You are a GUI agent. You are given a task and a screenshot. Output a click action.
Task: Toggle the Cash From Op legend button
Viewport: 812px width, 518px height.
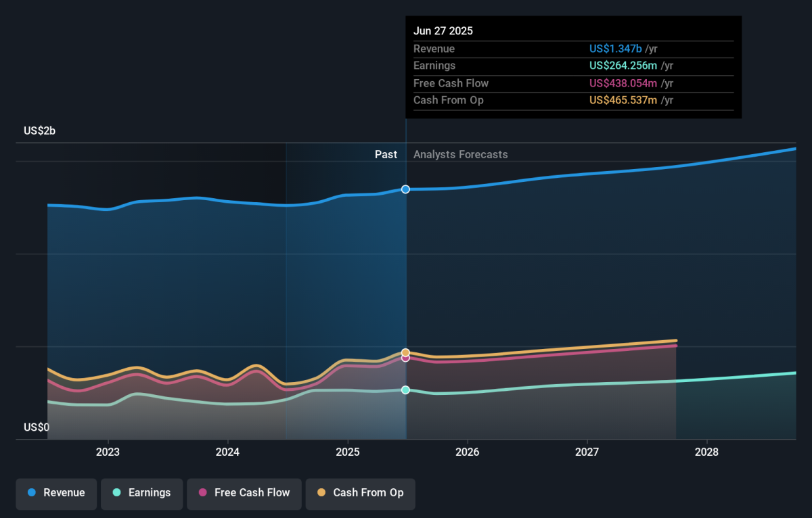(x=360, y=493)
